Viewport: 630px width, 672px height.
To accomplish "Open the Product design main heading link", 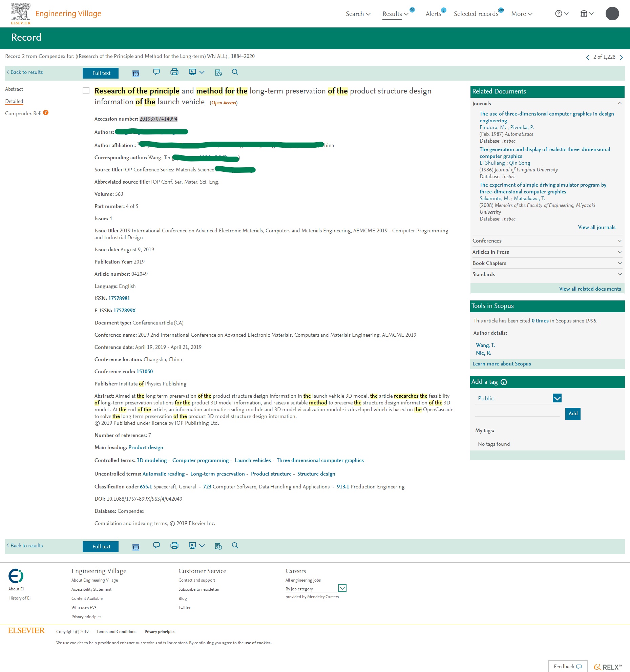I will click(146, 447).
